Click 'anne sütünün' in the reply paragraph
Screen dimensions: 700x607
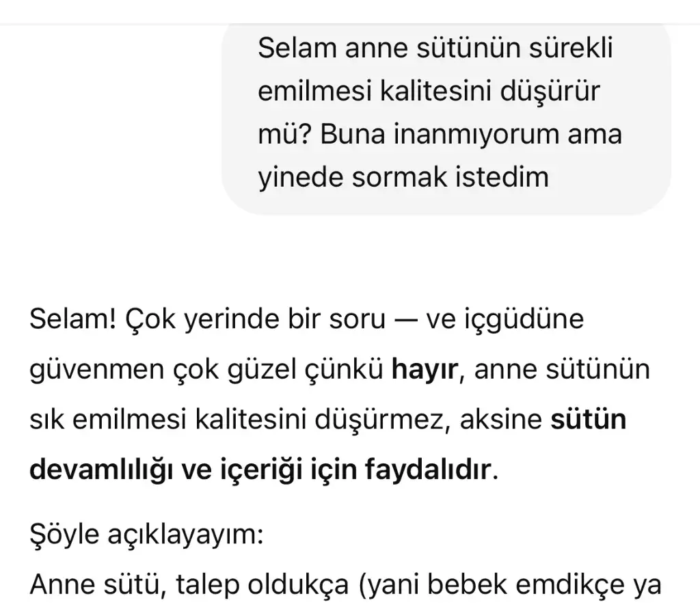(562, 370)
